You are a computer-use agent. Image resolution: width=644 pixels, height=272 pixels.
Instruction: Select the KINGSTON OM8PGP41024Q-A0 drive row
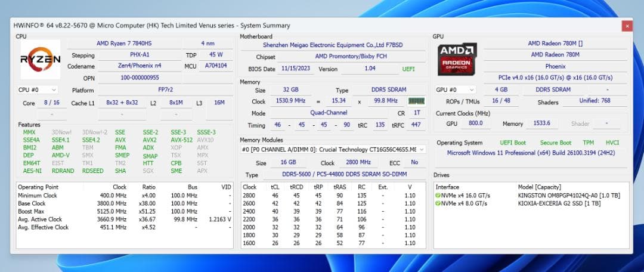(x=531, y=196)
